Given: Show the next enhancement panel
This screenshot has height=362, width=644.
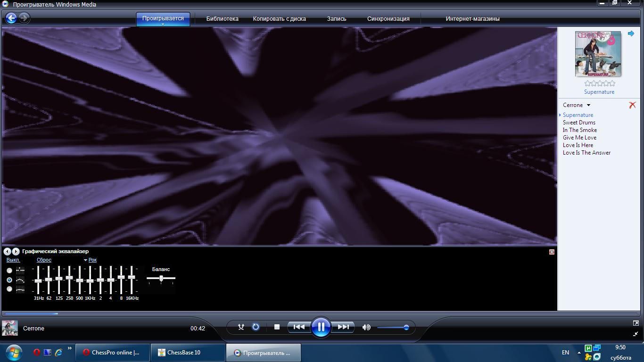Looking at the screenshot, I should [x=16, y=252].
